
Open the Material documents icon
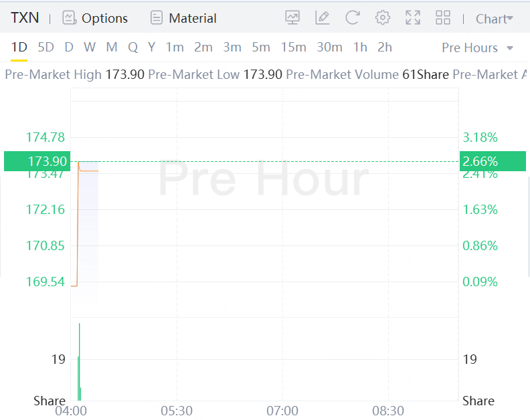coord(157,18)
